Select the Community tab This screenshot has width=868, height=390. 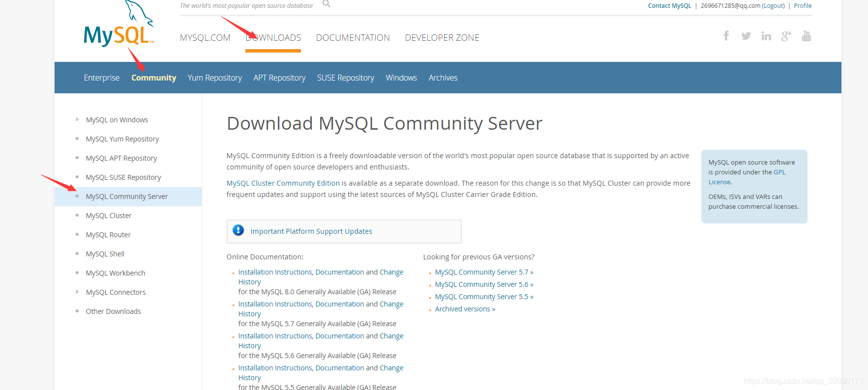pos(153,78)
